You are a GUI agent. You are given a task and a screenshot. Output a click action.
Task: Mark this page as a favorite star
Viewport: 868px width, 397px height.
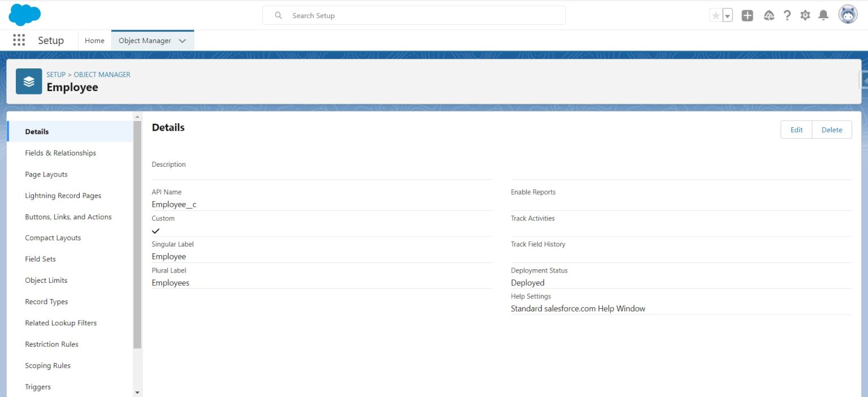pos(717,15)
